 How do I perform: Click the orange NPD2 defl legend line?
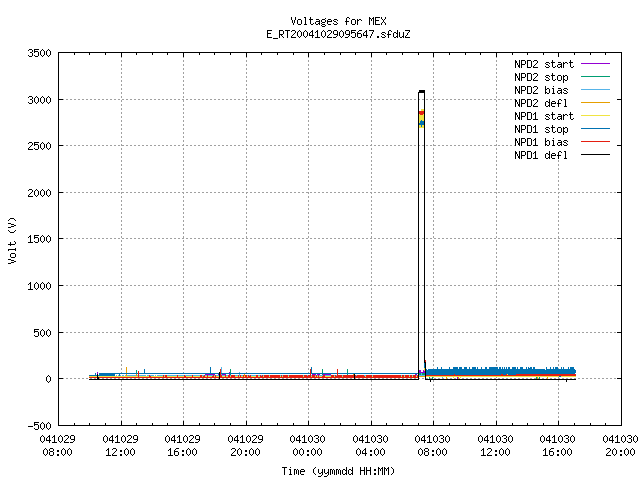[596, 103]
